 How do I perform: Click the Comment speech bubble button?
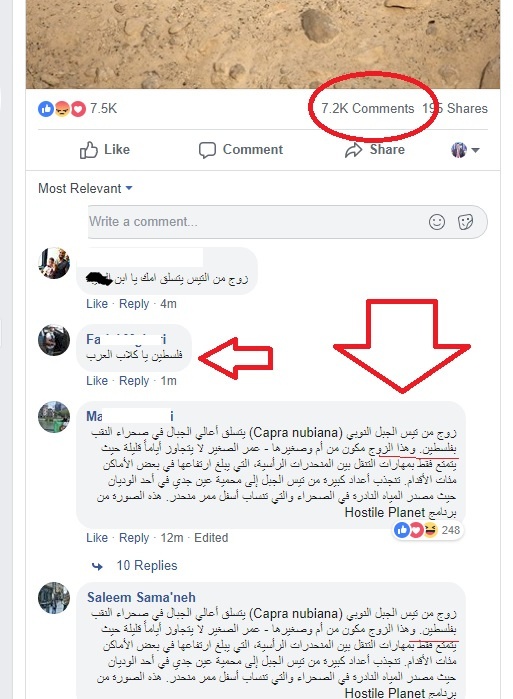[x=241, y=150]
